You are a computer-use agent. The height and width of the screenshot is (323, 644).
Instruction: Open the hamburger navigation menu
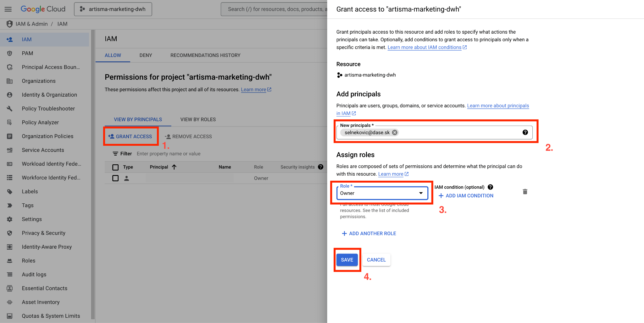[8, 9]
